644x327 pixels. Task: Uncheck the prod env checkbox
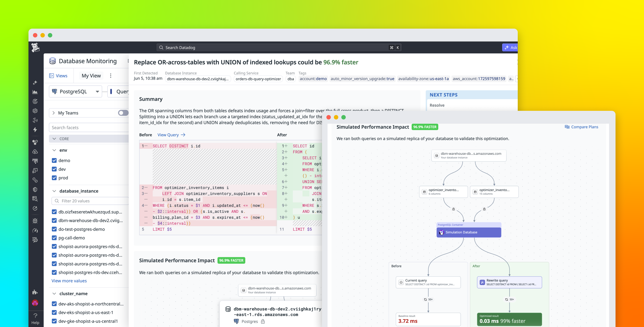tap(54, 178)
